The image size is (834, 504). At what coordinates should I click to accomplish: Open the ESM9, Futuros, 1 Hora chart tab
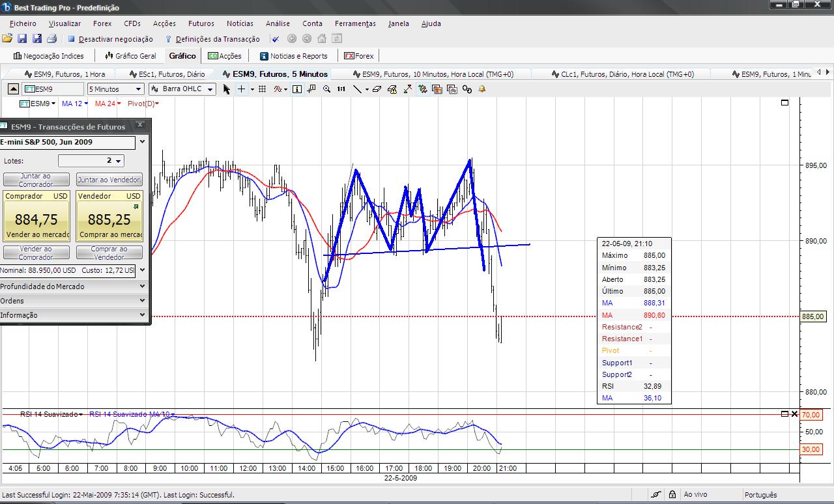tap(65, 74)
